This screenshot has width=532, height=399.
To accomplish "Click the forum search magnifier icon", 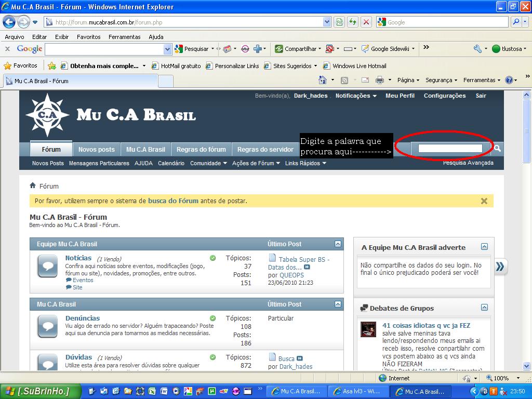I will 497,149.
